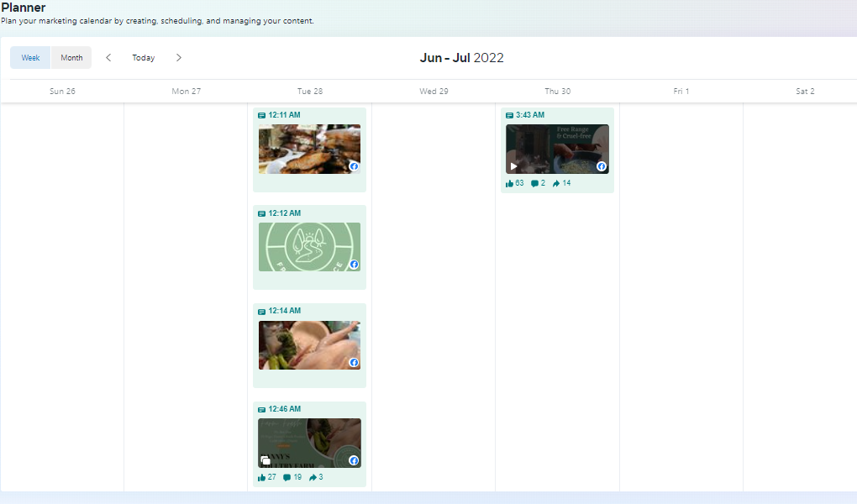Select the Thu 30 day header
857x504 pixels.
coord(558,92)
